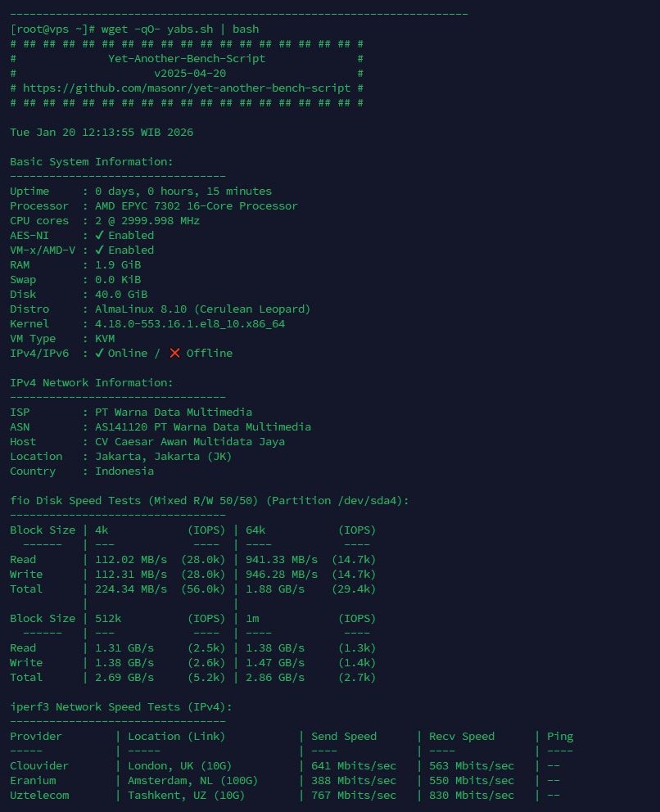Image resolution: width=660 pixels, height=812 pixels.
Task: Click the Jakarta, Jakarta (JK) location
Action: (164, 457)
